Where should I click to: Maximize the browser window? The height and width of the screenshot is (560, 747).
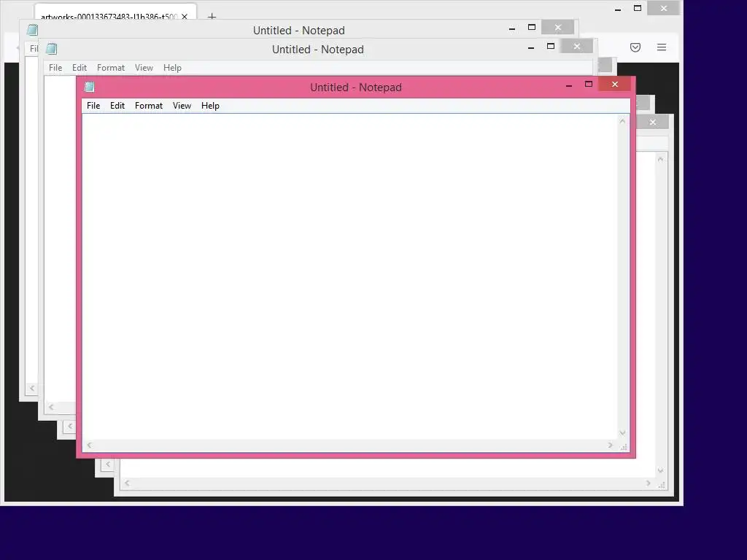tap(638, 8)
